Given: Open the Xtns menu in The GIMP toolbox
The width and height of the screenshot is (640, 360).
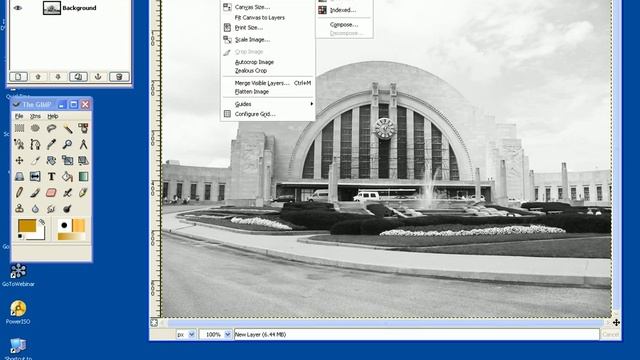Looking at the screenshot, I should [36, 116].
